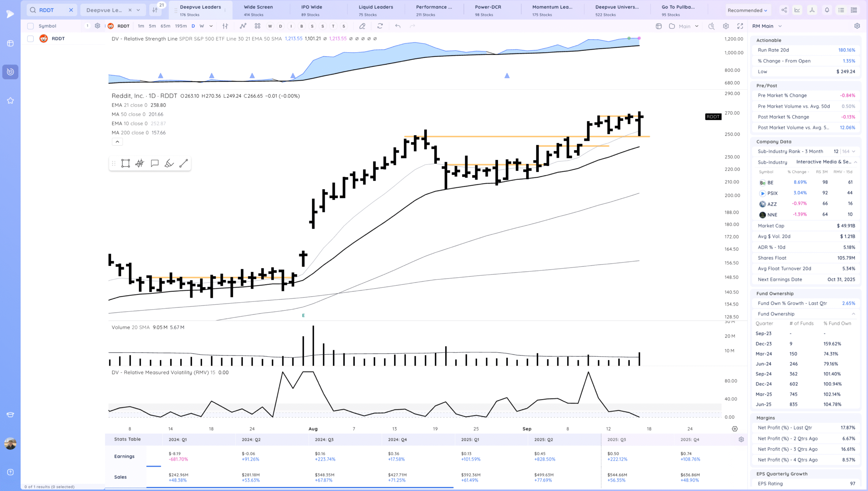Select the 195m timeframe
The image size is (868, 491).
tap(181, 26)
